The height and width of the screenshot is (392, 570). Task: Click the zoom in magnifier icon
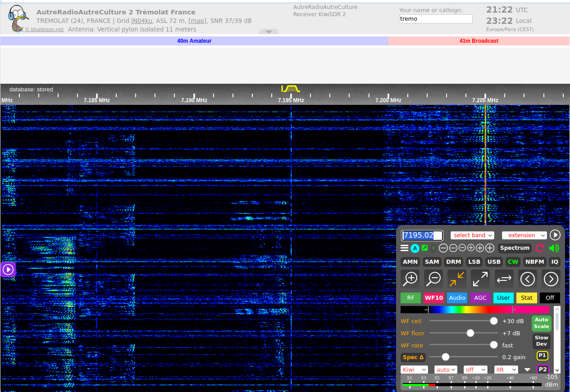click(410, 279)
